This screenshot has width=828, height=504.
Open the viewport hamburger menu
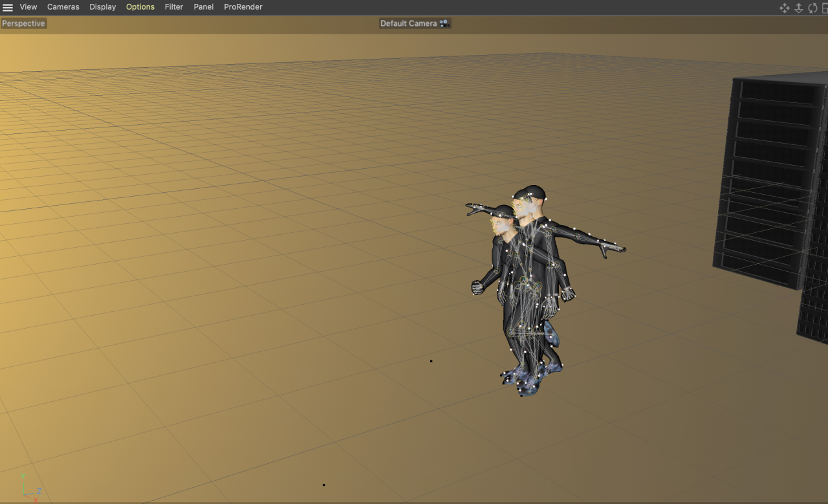pos(8,7)
